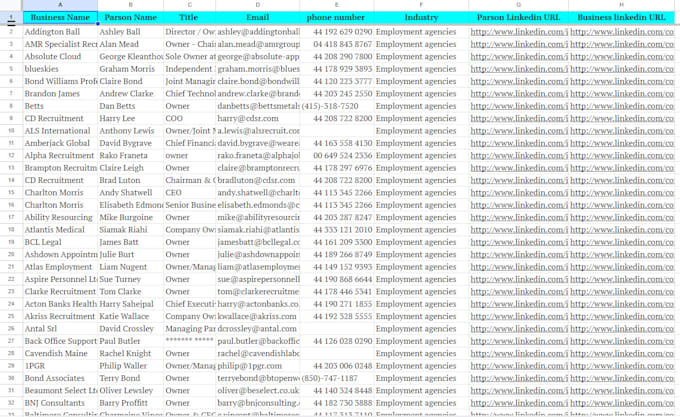Screen dimensions: 680x417
Task: Select the Business Name header cell
Action: [60, 18]
